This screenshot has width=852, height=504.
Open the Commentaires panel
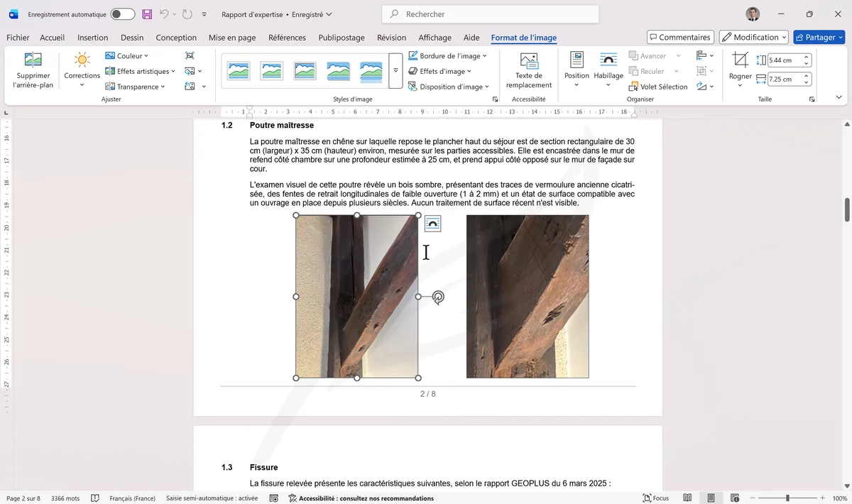tap(679, 37)
